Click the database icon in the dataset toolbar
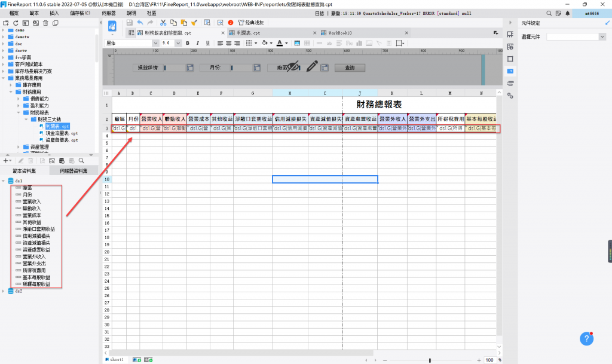Viewport: 612px width, 364px height. [62, 161]
